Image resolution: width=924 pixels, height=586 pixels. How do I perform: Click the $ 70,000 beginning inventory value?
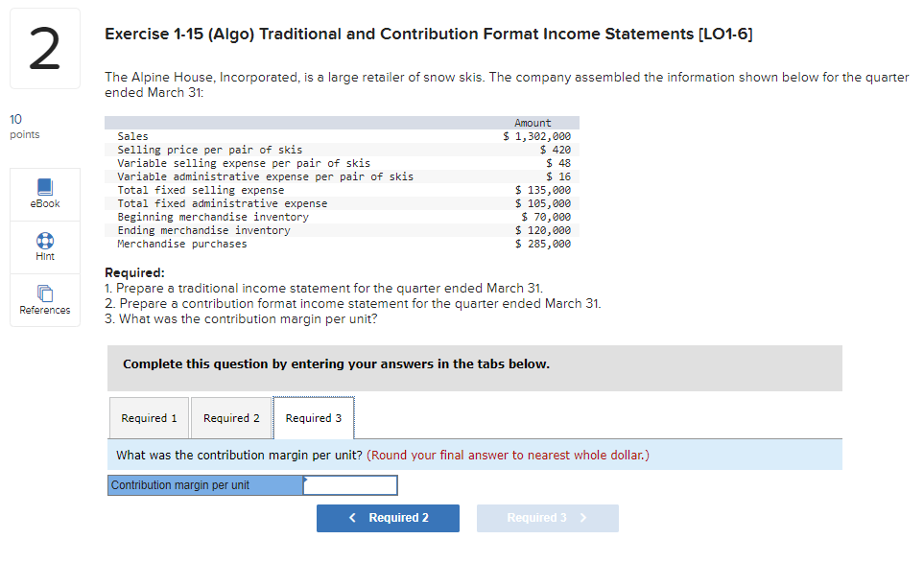point(546,218)
